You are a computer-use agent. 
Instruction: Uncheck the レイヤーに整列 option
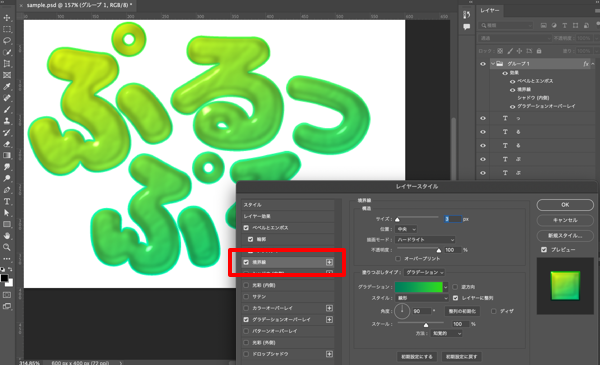pos(455,298)
